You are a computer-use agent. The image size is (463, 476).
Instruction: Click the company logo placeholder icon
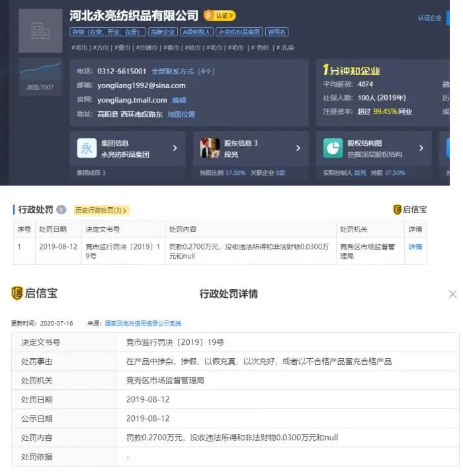tap(40, 30)
